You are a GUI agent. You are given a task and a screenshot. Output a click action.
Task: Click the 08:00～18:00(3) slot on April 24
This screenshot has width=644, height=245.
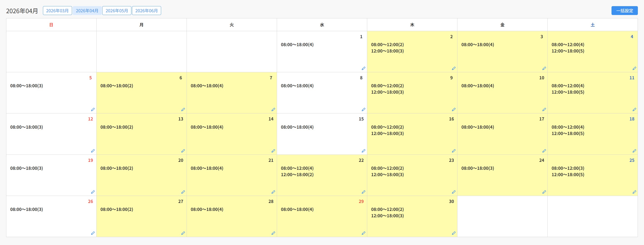[x=477, y=168]
